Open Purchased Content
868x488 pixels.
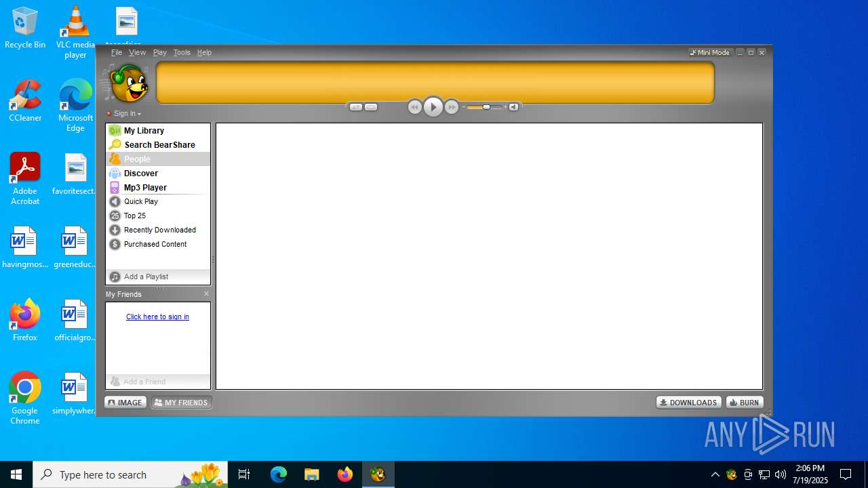(157, 244)
